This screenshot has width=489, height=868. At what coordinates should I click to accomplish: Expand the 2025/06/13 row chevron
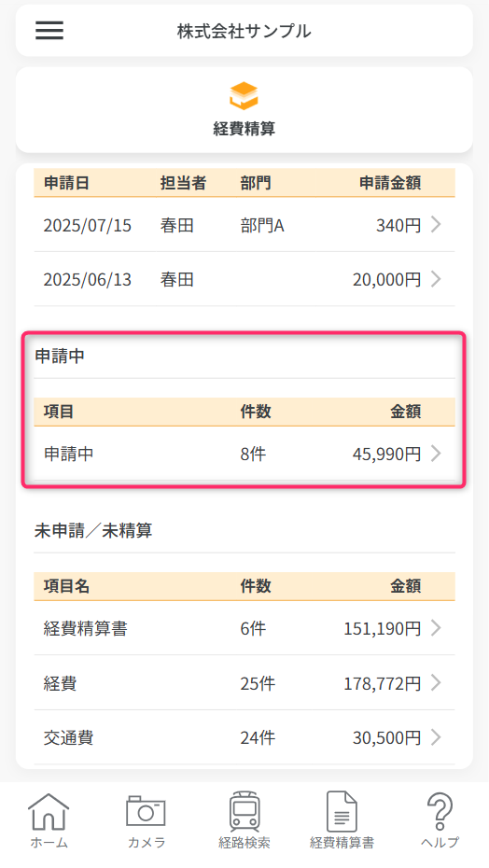pyautogui.click(x=437, y=278)
